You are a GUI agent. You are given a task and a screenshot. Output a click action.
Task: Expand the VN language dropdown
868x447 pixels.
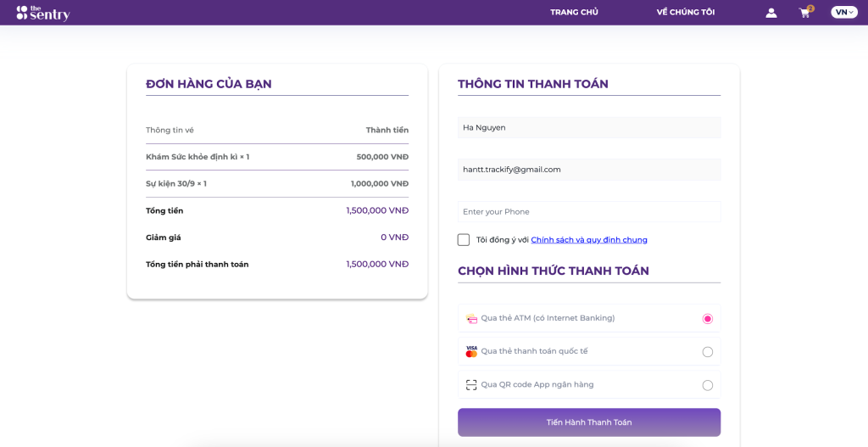click(x=844, y=13)
